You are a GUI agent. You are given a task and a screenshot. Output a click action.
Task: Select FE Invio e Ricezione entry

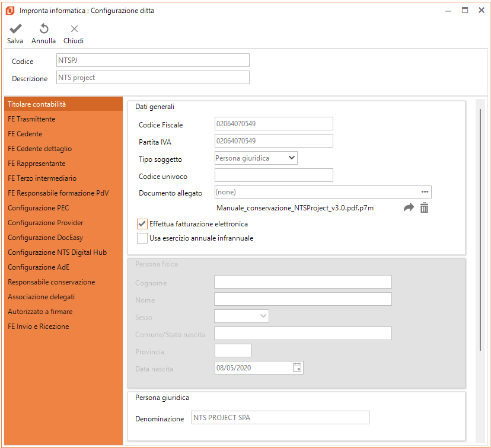pos(39,327)
